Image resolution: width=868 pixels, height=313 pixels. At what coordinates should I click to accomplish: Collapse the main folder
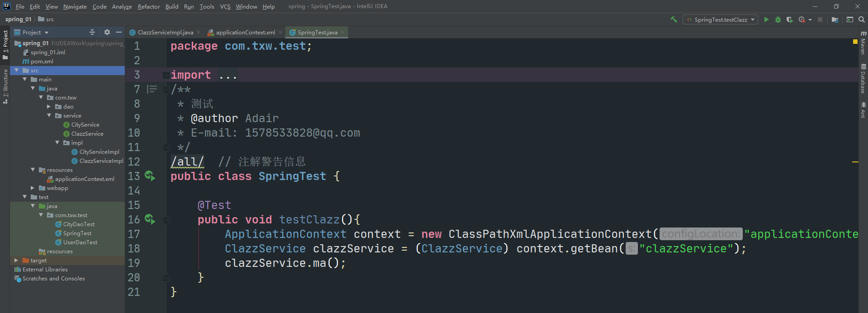pyautogui.click(x=25, y=79)
